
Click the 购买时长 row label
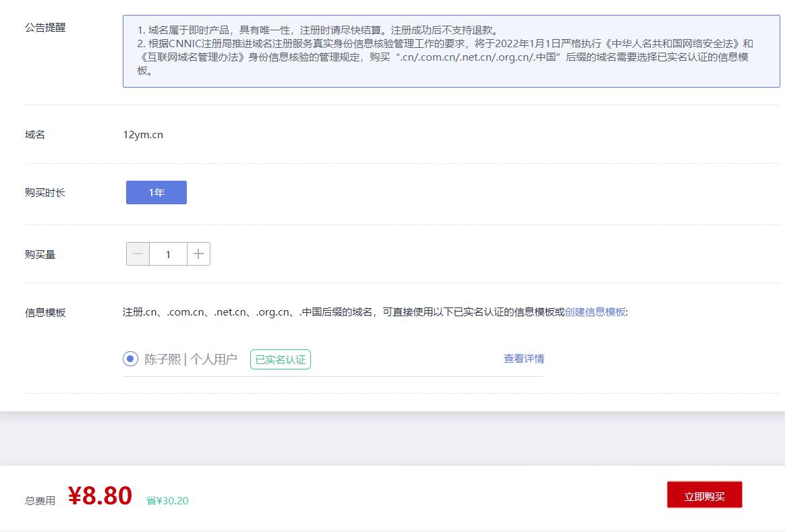45,193
